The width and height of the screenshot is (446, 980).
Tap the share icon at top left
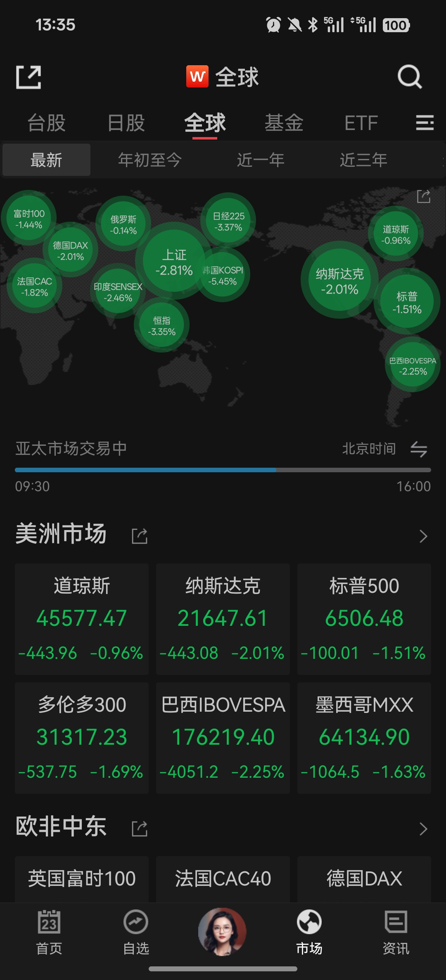[28, 77]
